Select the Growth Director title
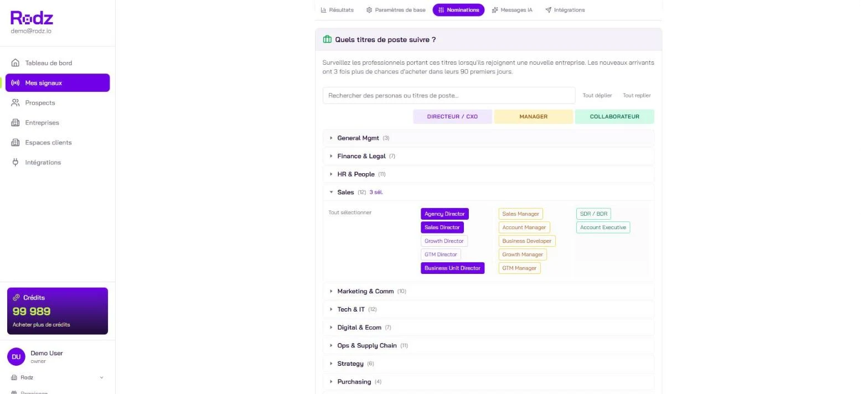Viewport: 868px width, 394px height. point(444,241)
